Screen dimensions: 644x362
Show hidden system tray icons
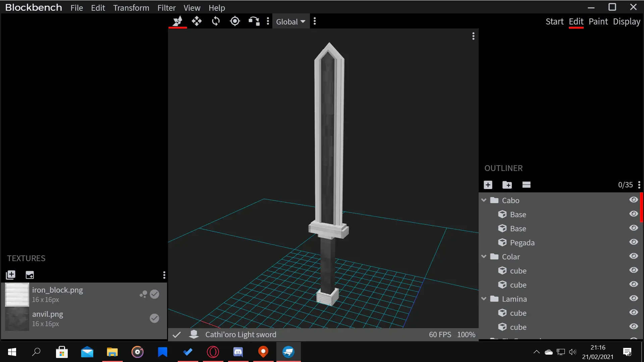pyautogui.click(x=536, y=352)
